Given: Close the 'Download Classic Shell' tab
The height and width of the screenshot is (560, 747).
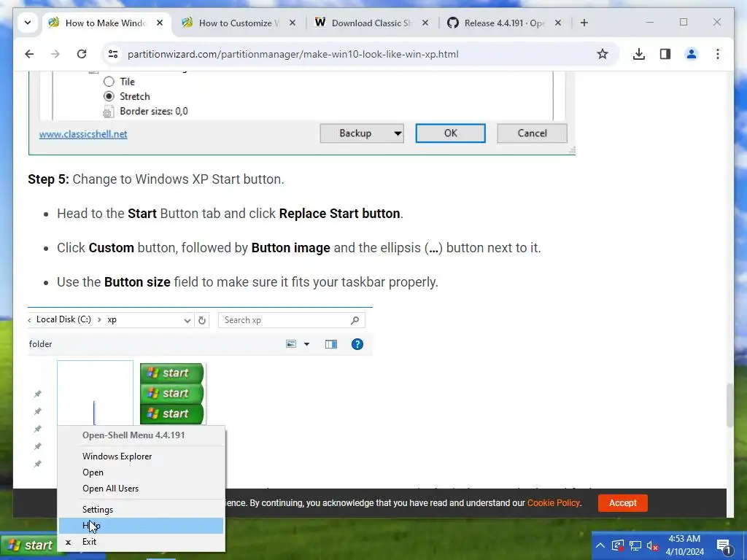Looking at the screenshot, I should pyautogui.click(x=425, y=23).
